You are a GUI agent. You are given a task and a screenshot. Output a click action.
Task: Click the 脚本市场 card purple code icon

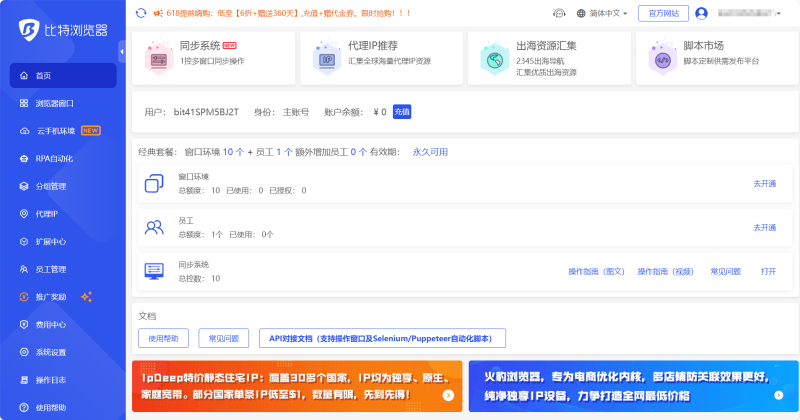point(663,58)
